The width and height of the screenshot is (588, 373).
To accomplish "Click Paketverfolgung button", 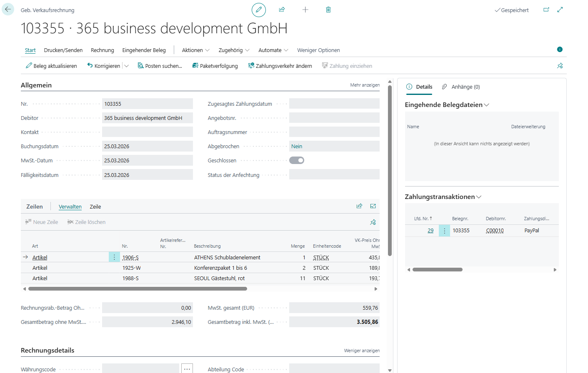I will [215, 66].
